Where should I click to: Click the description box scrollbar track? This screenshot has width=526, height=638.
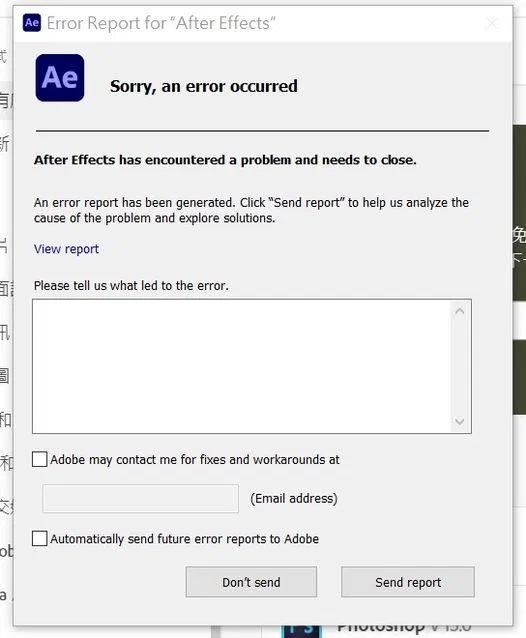[x=460, y=366]
